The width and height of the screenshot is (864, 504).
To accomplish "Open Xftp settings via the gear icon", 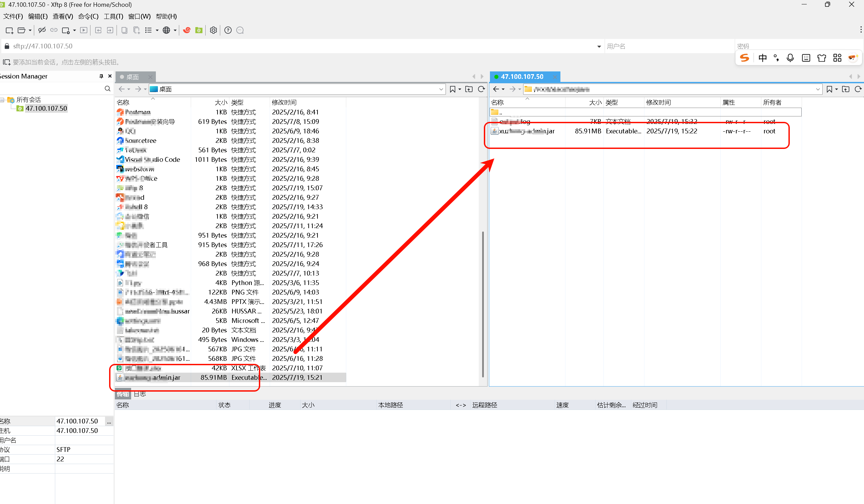I will point(213,30).
